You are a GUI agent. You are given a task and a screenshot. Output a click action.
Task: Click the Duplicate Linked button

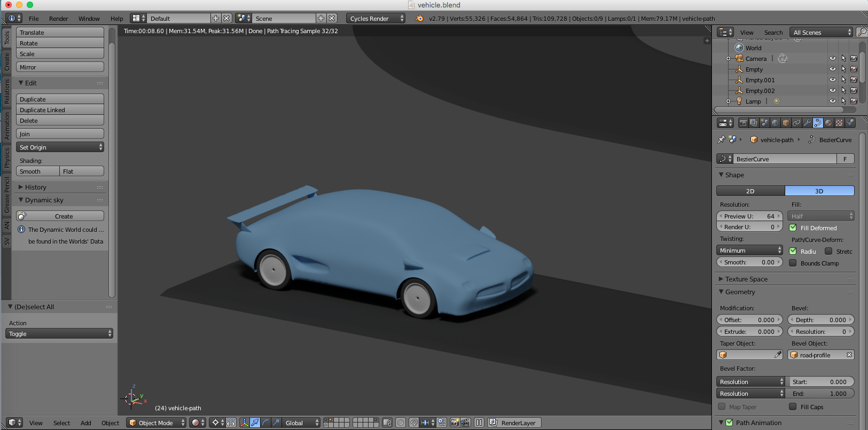tap(60, 110)
